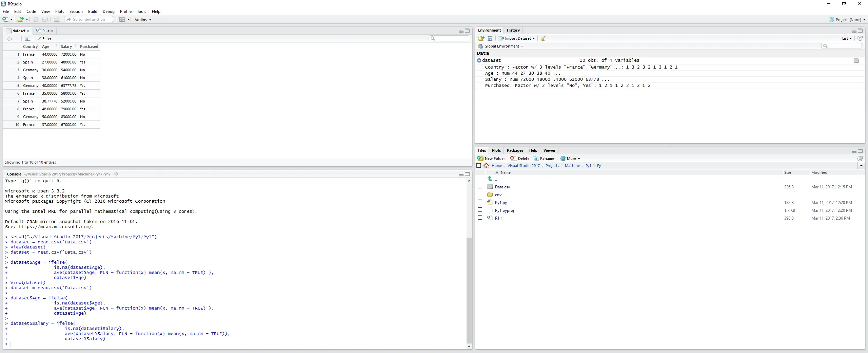The width and height of the screenshot is (868, 353).
Task: Tick the checkbox for Data.csv
Action: pyautogui.click(x=480, y=186)
